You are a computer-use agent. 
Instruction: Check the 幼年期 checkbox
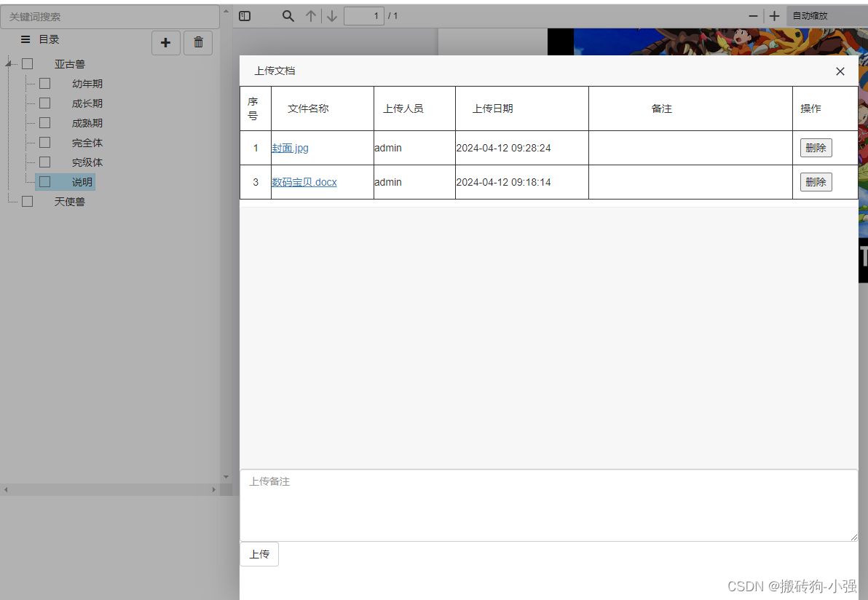(45, 84)
